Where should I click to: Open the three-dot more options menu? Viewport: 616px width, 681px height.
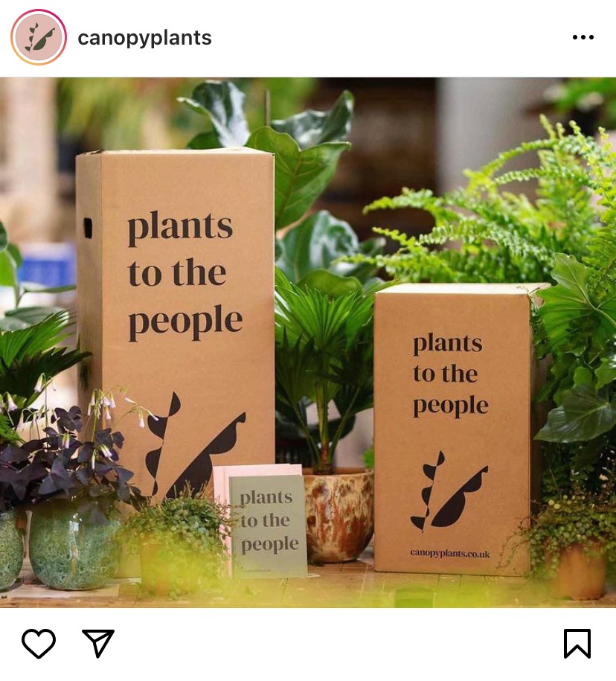(x=583, y=37)
